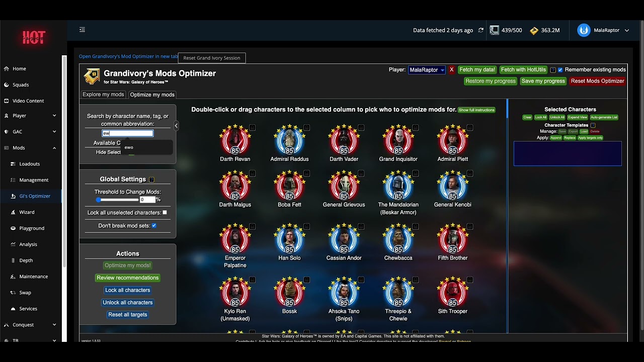Adjust Threshold to Change Mods slider
The height and width of the screenshot is (362, 644).
point(118,200)
